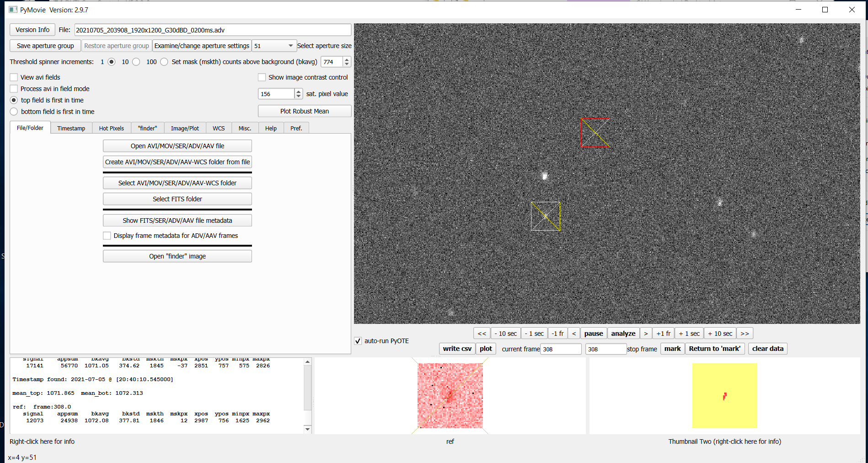Image resolution: width=868 pixels, height=463 pixels.
Task: Advance one frame with +1 fr
Action: pyautogui.click(x=663, y=334)
